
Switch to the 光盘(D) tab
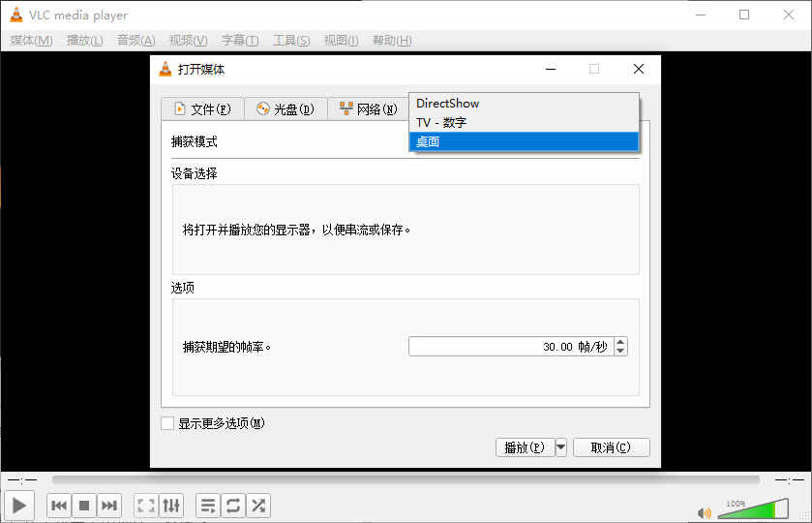tap(286, 109)
